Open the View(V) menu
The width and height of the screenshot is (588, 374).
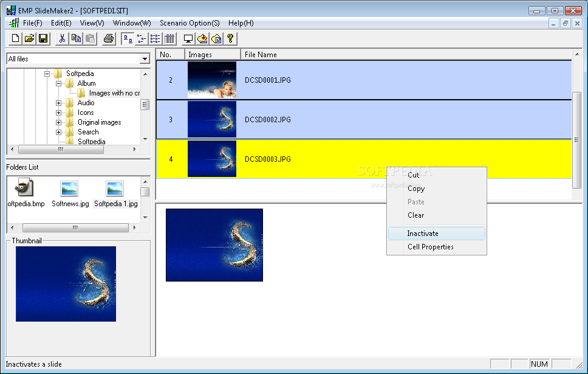[92, 23]
